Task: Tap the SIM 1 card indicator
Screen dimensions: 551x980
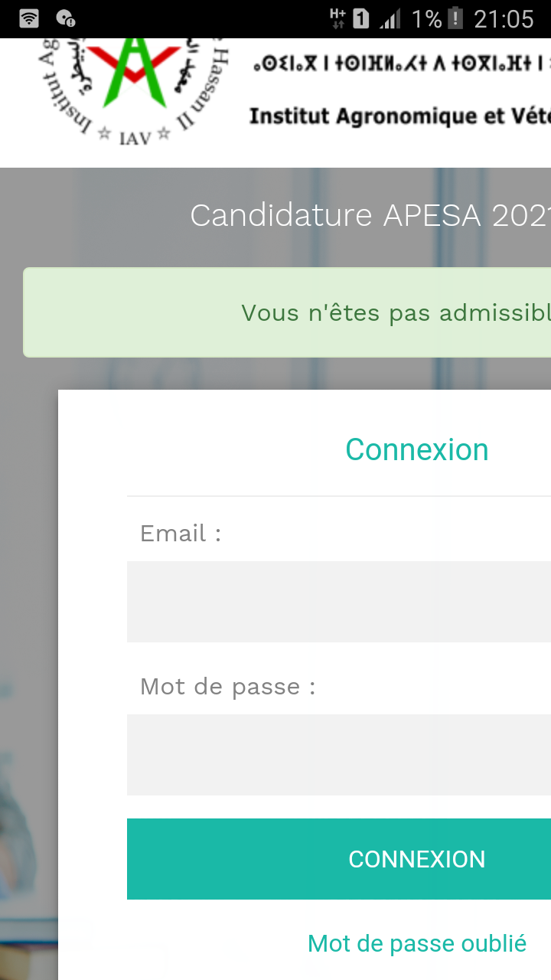Action: click(360, 18)
